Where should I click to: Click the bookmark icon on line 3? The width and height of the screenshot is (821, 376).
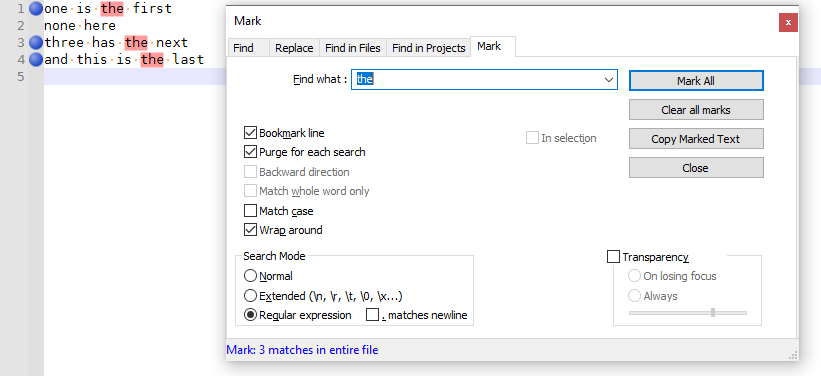click(x=36, y=42)
